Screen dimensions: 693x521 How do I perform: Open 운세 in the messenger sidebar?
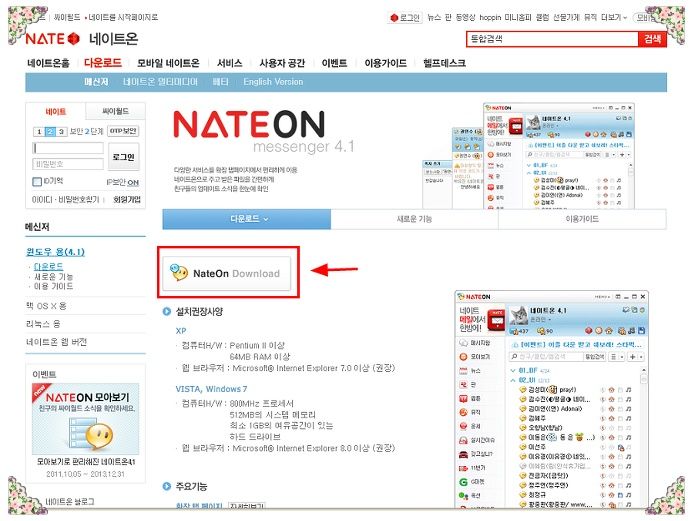pos(470,426)
